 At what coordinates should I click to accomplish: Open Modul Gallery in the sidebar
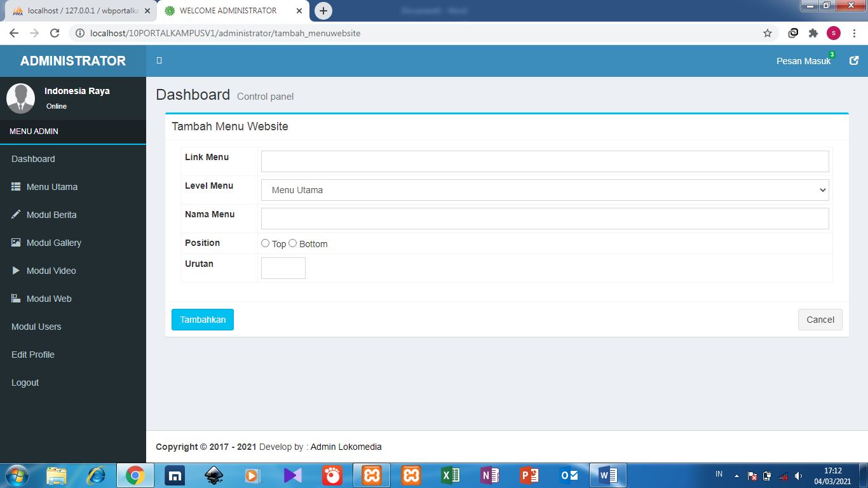54,243
